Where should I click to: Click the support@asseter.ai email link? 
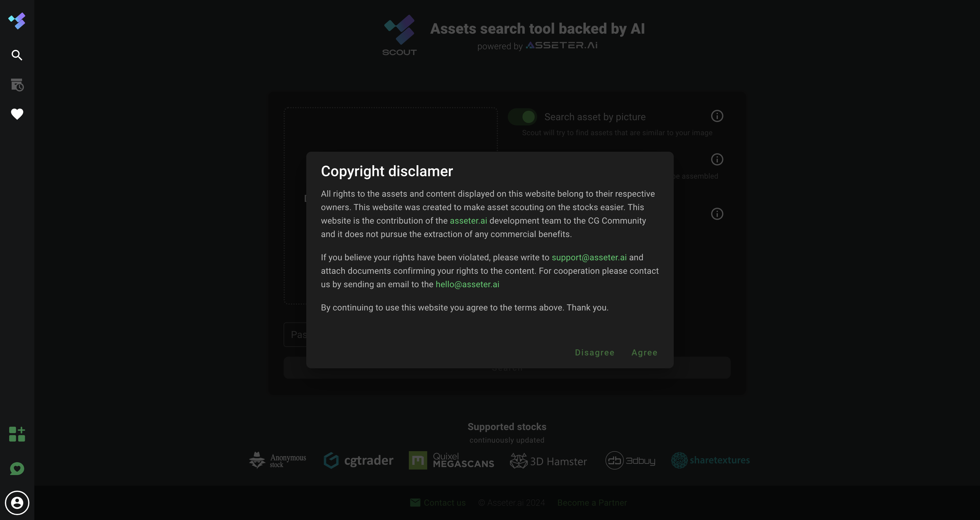point(589,257)
